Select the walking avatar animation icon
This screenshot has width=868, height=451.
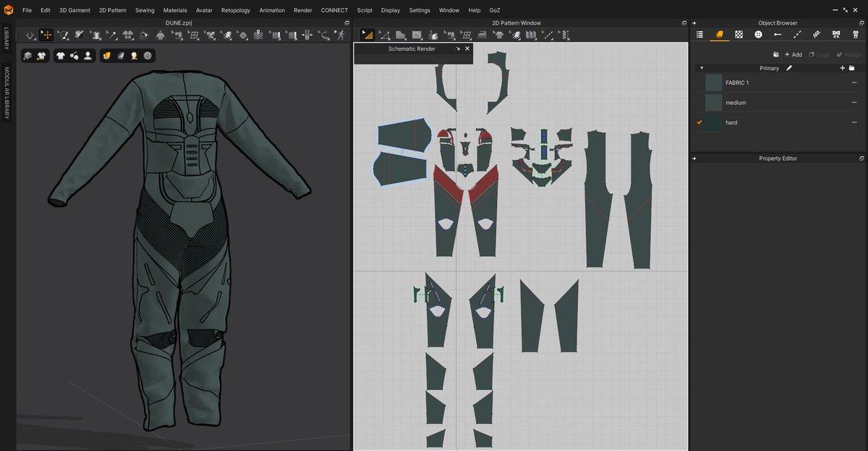[x=341, y=35]
